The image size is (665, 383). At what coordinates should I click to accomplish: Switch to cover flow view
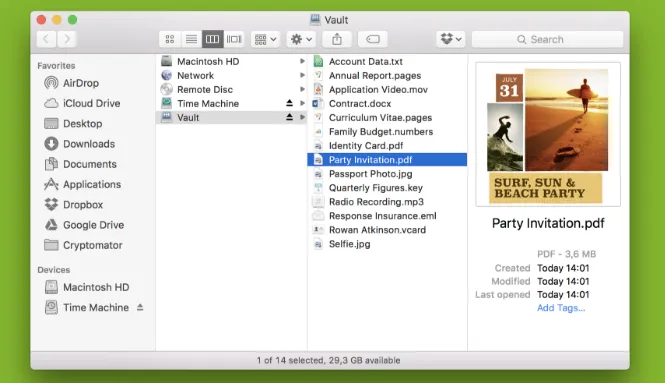[234, 39]
